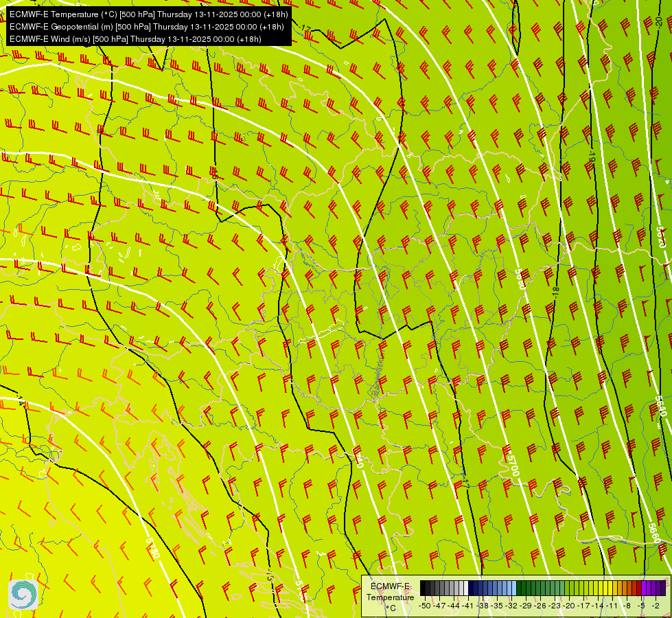
Task: Click the legend title ECMWF-E Temperature °C
Action: coord(390,597)
